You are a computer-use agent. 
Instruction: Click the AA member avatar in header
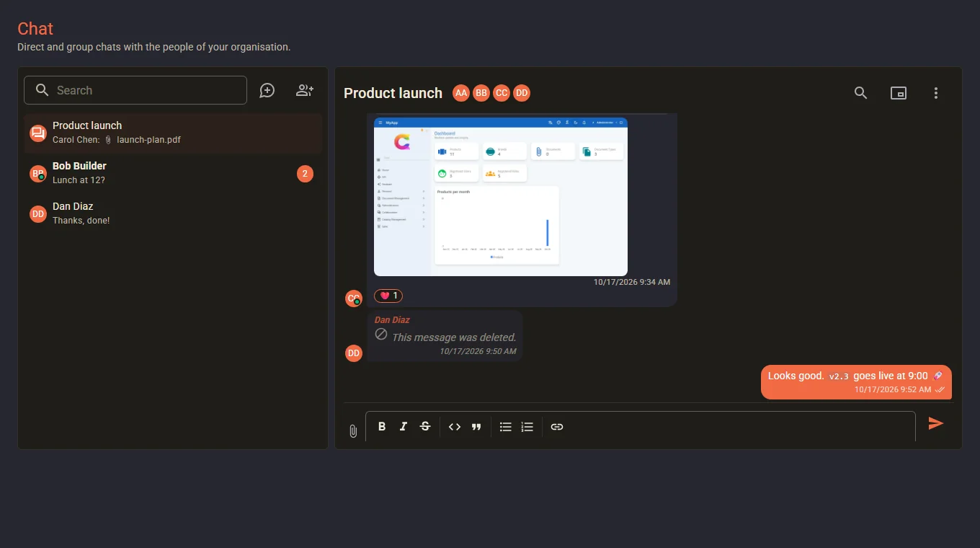461,93
